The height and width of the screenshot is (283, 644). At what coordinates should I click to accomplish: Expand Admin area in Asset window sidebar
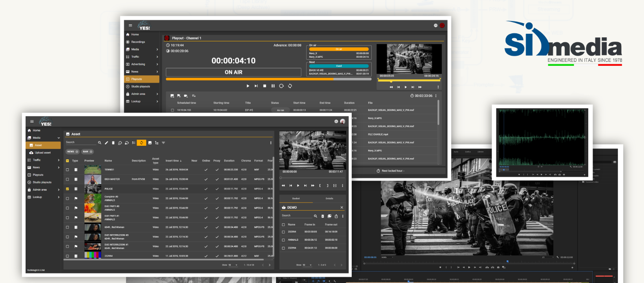tap(59, 190)
